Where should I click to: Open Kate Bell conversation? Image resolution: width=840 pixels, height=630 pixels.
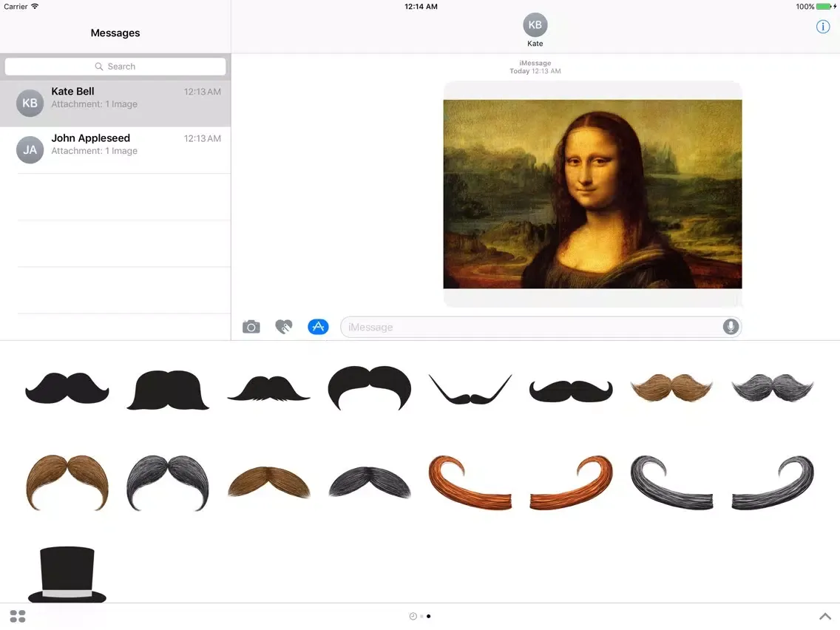(115, 104)
